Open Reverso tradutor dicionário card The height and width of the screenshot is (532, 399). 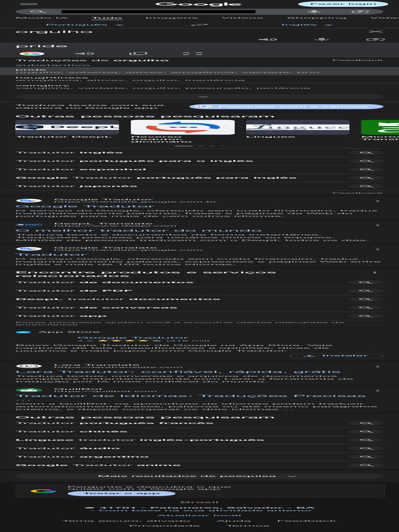[x=182, y=131]
